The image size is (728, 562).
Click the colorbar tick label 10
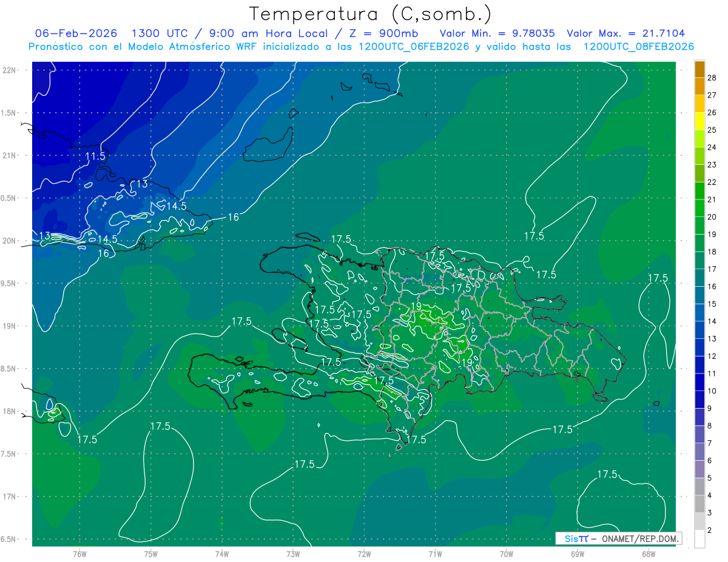coord(712,392)
